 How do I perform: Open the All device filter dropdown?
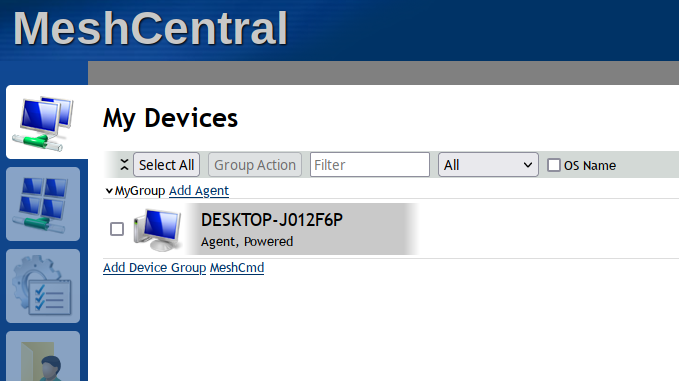(488, 165)
